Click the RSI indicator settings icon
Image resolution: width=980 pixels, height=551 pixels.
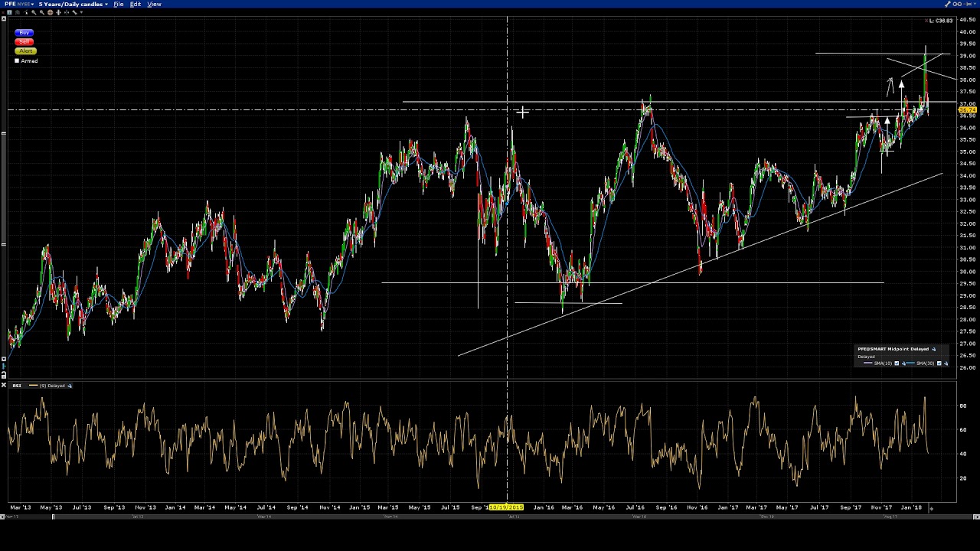point(70,386)
